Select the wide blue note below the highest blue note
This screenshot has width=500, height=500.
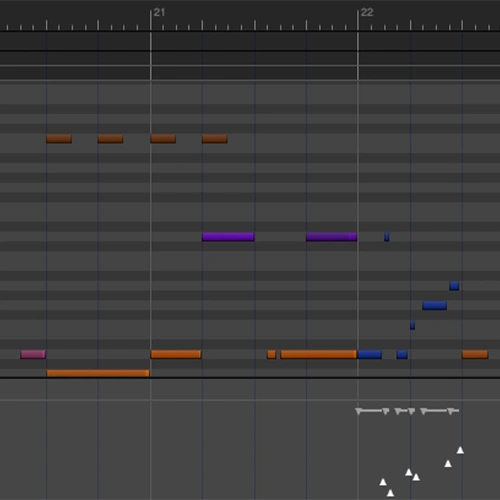(434, 305)
